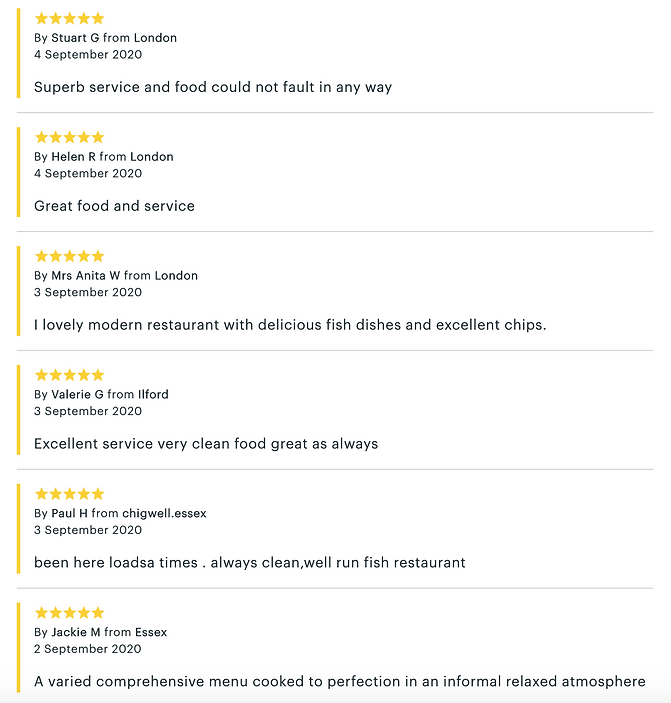This screenshot has height=703, width=671.
Task: Select reviewer name Stuart G
Action: (75, 38)
